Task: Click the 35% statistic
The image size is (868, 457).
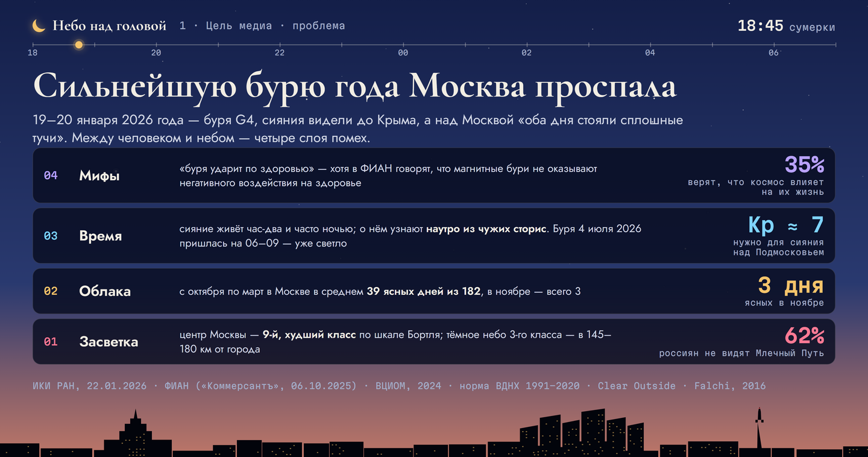Action: [804, 164]
